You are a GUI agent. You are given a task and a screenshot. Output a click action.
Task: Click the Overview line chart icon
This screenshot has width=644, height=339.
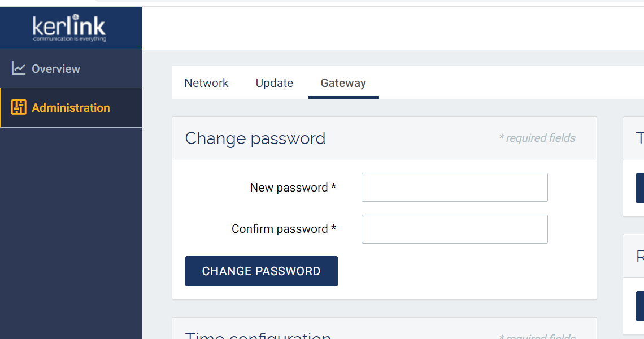click(x=19, y=68)
